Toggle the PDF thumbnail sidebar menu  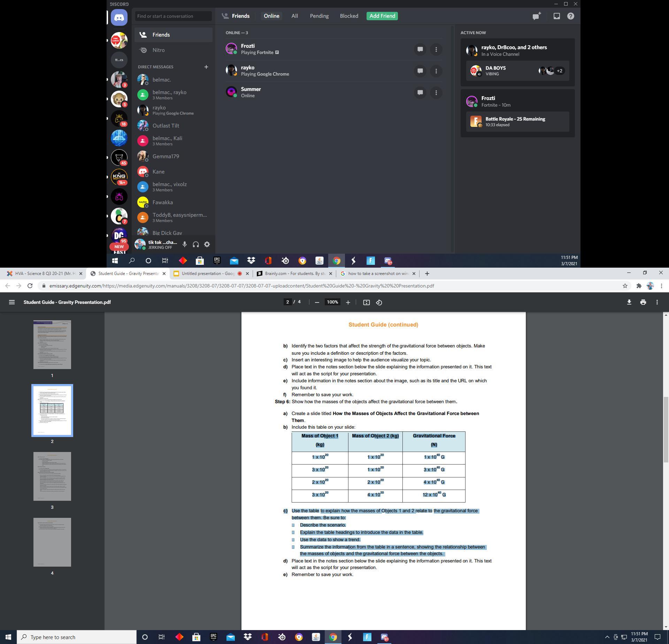[11, 302]
